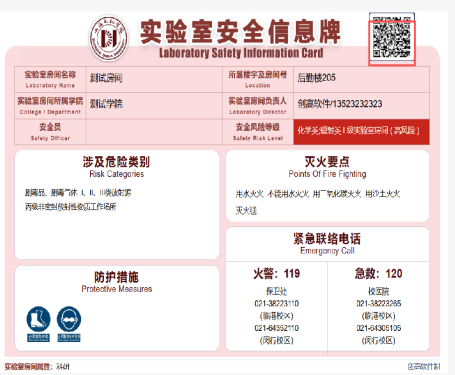
Task: Select the protective boots safety icon
Action: point(38,319)
